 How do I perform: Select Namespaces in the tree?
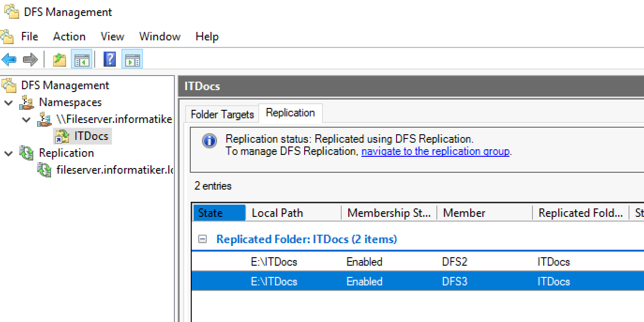[x=70, y=102]
